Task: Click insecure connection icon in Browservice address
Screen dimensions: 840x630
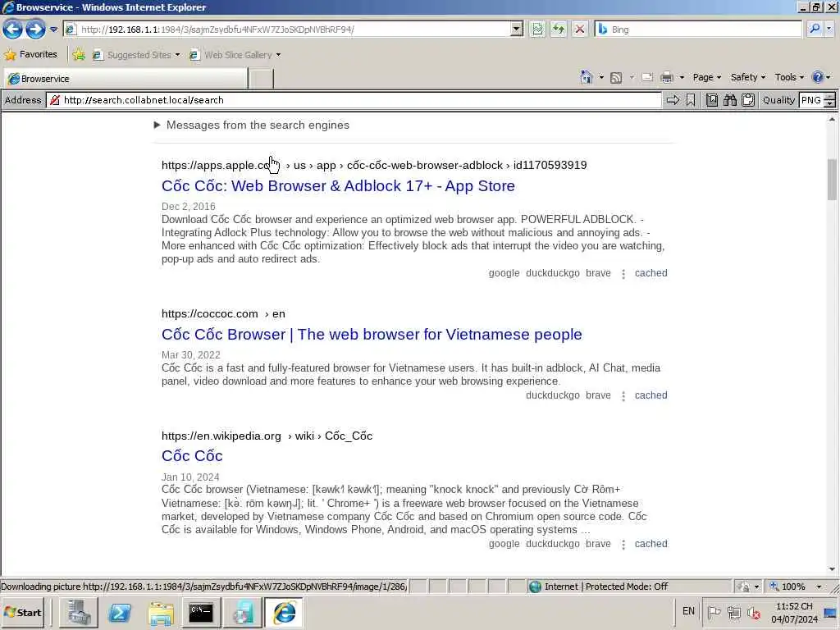Action: [x=55, y=100]
